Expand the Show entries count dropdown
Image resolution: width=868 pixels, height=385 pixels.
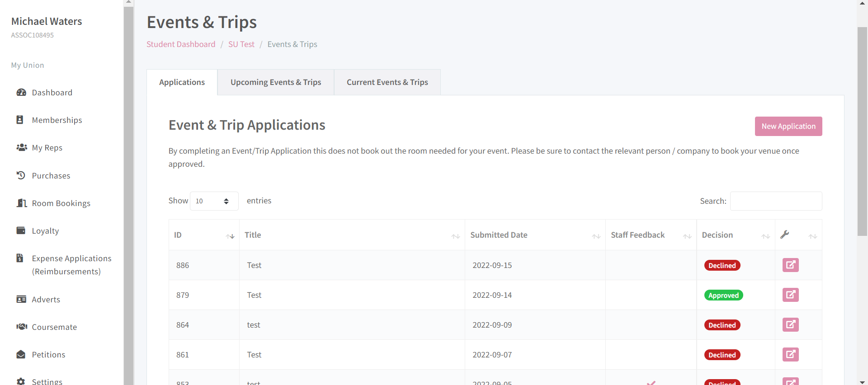214,201
